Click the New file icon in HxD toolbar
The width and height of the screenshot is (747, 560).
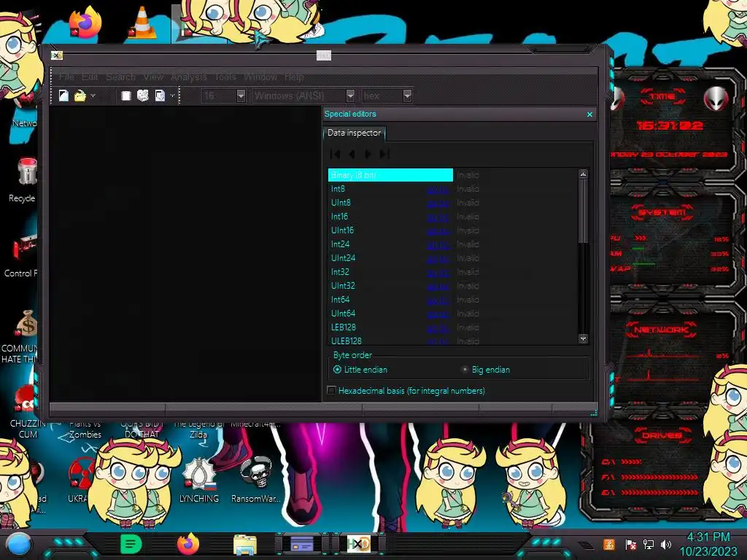tap(63, 96)
